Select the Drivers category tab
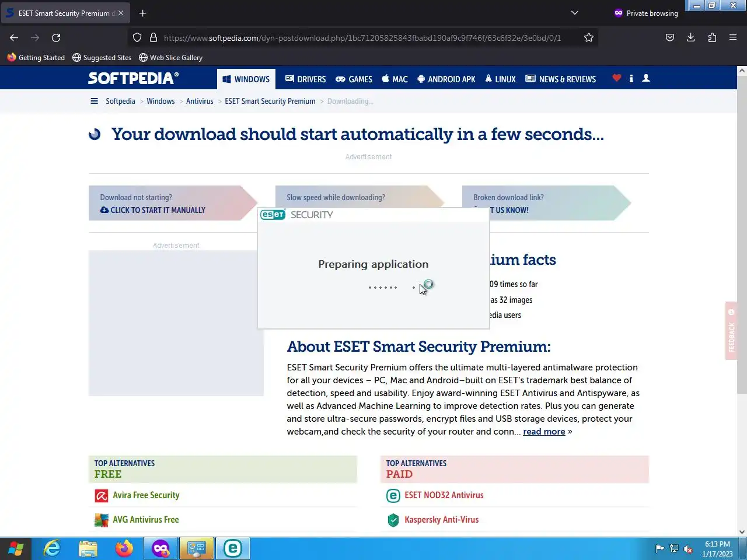 pos(305,79)
